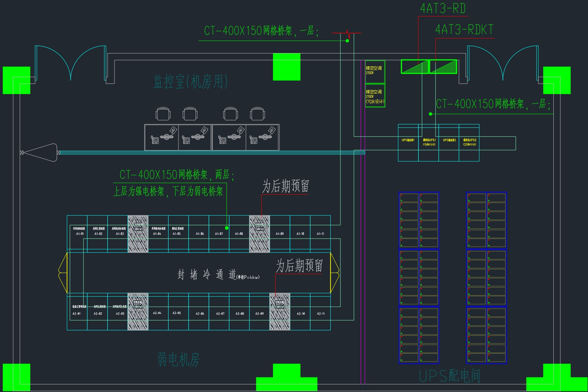Select cabinet A1-01
This screenshot has width=588, height=392.
(x=79, y=234)
